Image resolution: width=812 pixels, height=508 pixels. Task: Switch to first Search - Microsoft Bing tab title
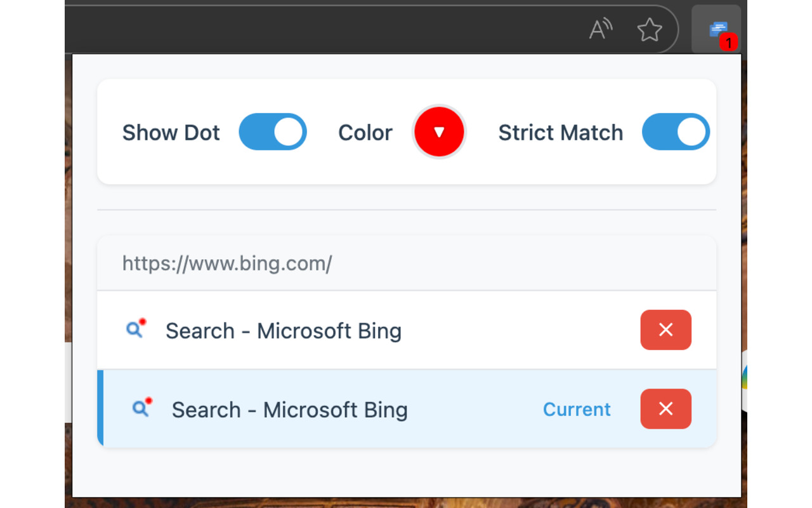(x=283, y=331)
